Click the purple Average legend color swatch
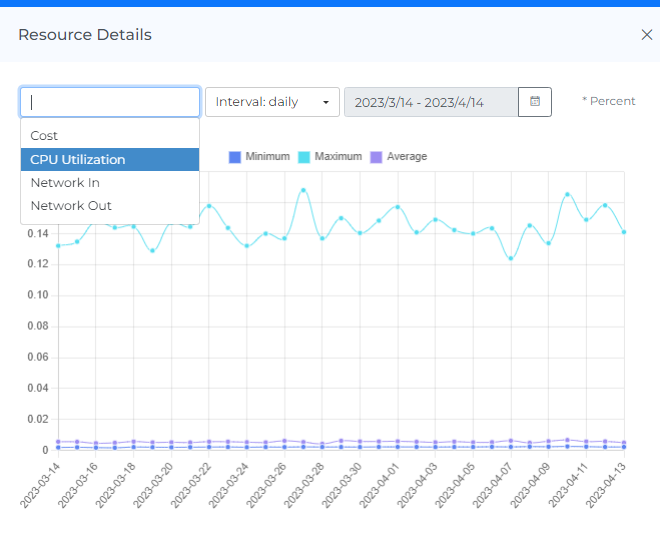Viewport: 660px width, 535px height. click(377, 157)
